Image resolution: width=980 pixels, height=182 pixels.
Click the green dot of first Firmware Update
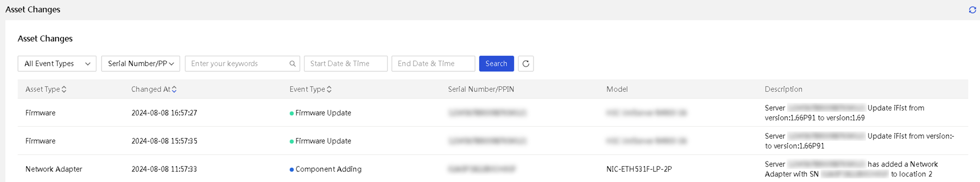click(291, 113)
